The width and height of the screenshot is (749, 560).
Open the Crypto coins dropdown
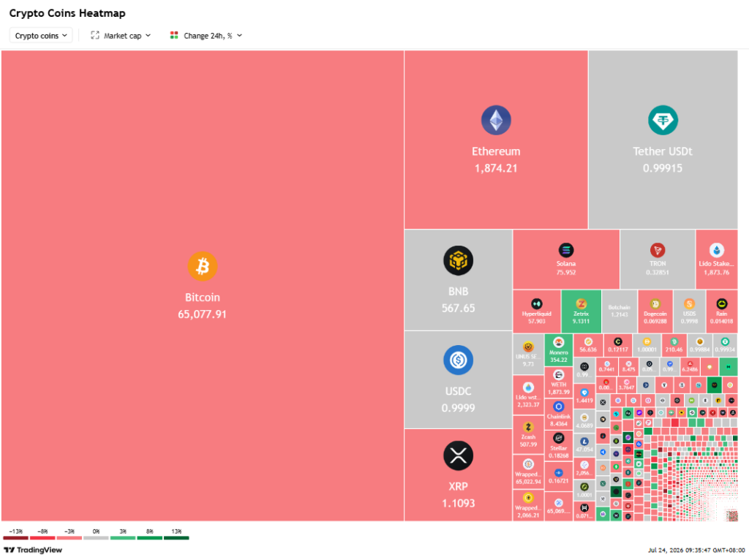41,35
